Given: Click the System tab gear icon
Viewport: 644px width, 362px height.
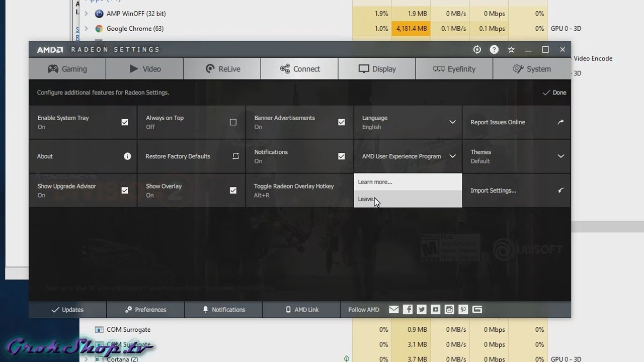Looking at the screenshot, I should [518, 69].
